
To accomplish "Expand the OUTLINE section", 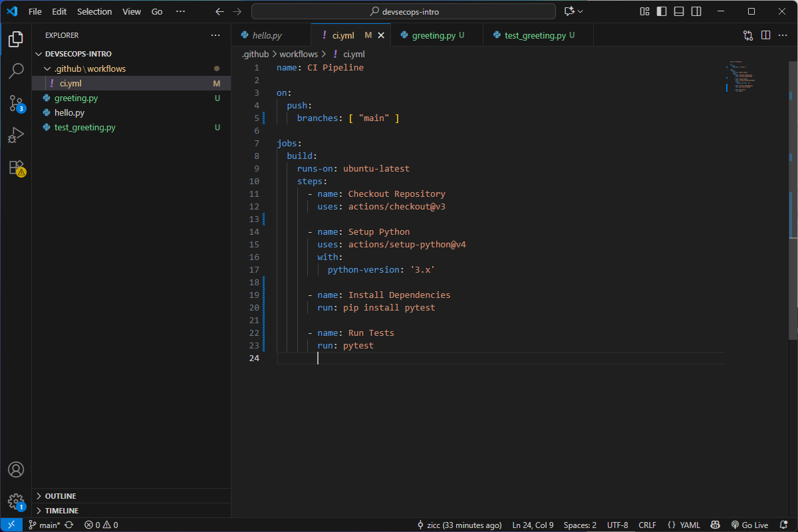I will pos(60,496).
